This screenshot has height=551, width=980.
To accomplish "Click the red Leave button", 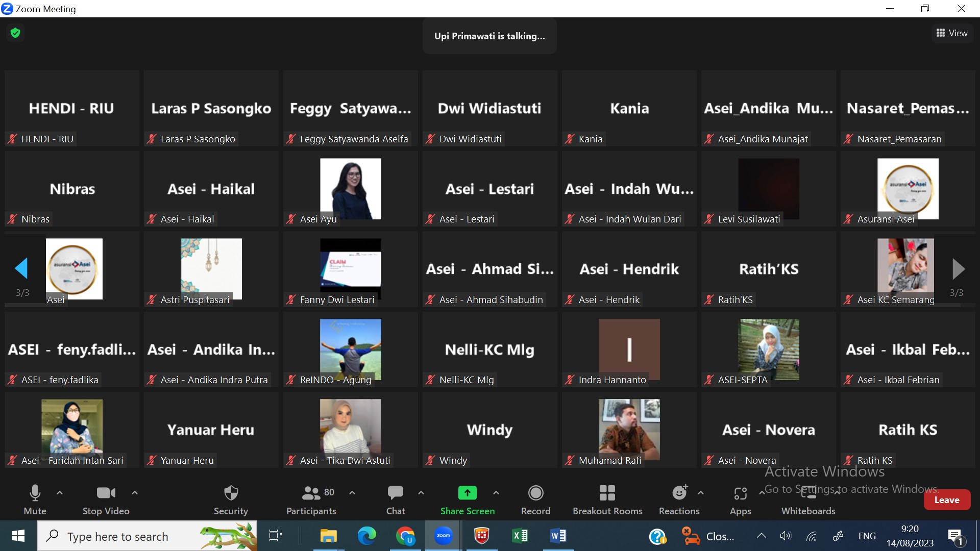I will 947,500.
